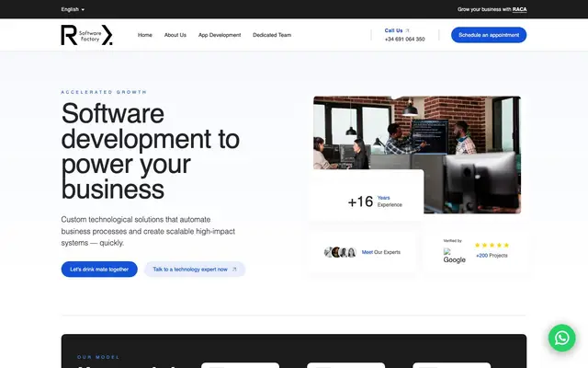
Task: Click the five-star rating icons
Action: (492, 246)
